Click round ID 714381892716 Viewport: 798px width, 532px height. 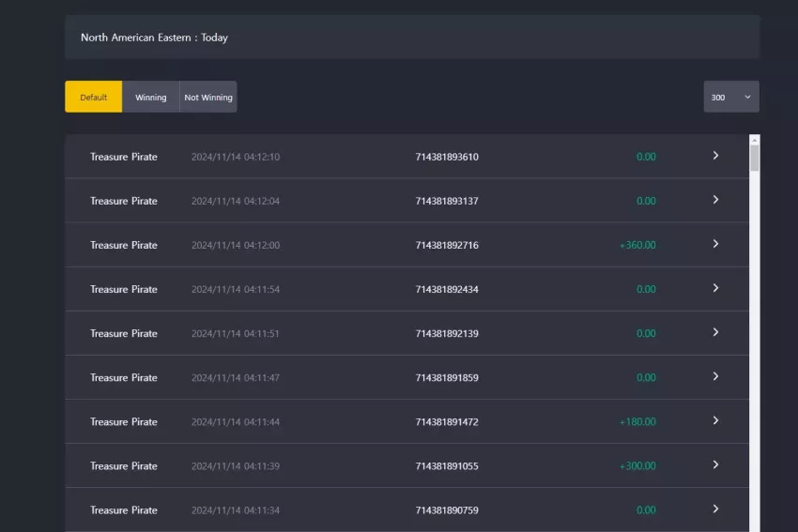pyautogui.click(x=447, y=245)
